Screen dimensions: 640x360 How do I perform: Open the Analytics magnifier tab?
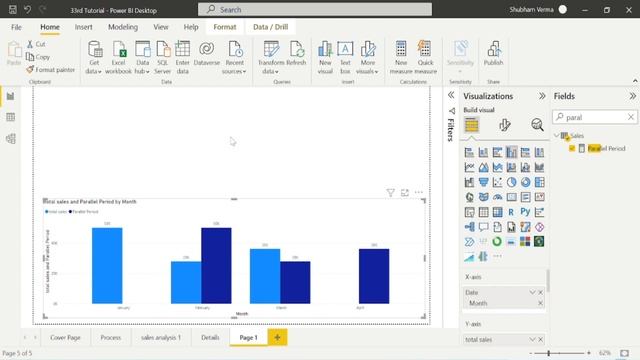tap(537, 125)
